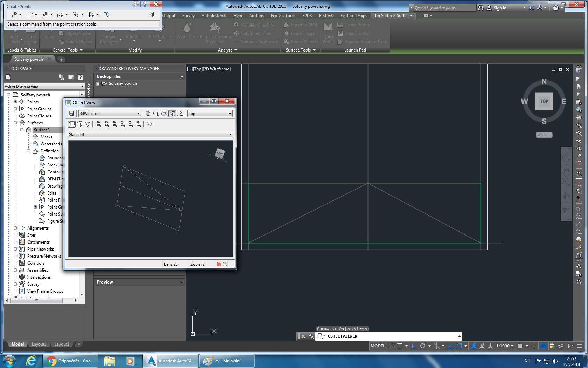
Task: Collapse the Surface3 node
Action: click(22, 130)
